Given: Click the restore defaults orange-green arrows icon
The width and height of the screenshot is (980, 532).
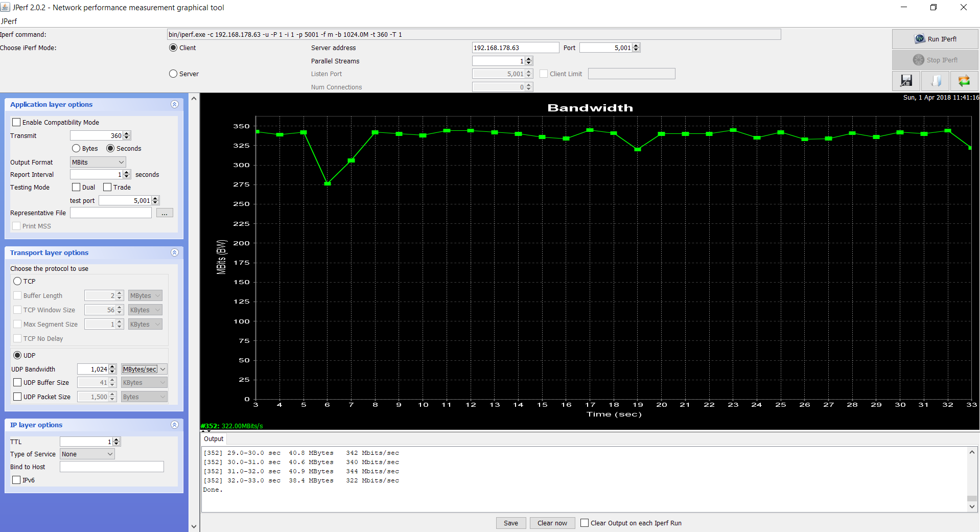Looking at the screenshot, I should (x=964, y=80).
